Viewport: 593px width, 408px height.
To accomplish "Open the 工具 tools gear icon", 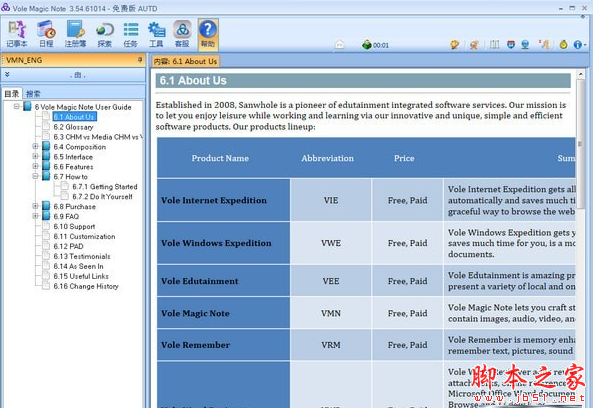I will click(156, 34).
